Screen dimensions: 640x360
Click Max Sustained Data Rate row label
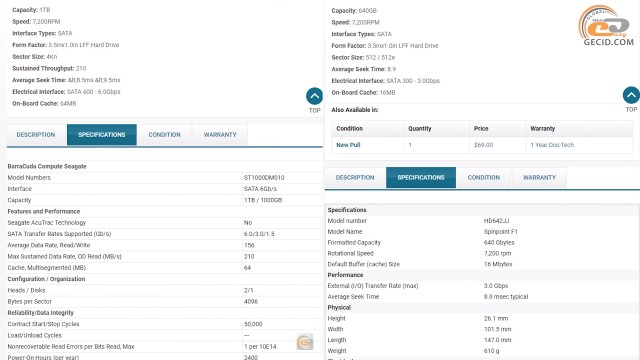64,257
